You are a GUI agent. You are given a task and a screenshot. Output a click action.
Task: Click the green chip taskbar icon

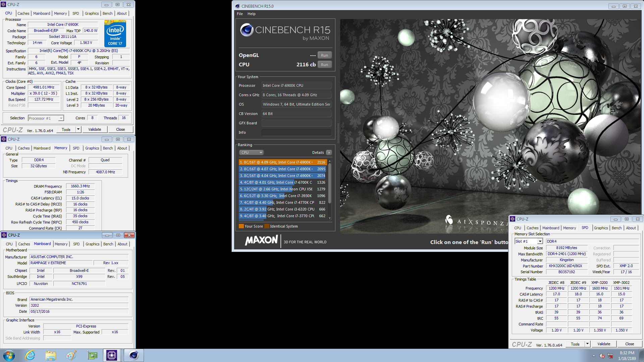click(x=92, y=355)
